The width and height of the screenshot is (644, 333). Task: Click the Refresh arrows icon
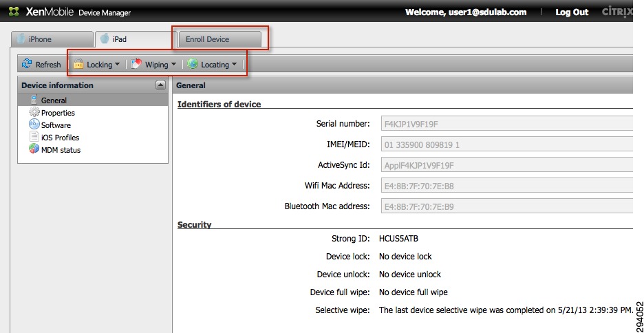27,64
